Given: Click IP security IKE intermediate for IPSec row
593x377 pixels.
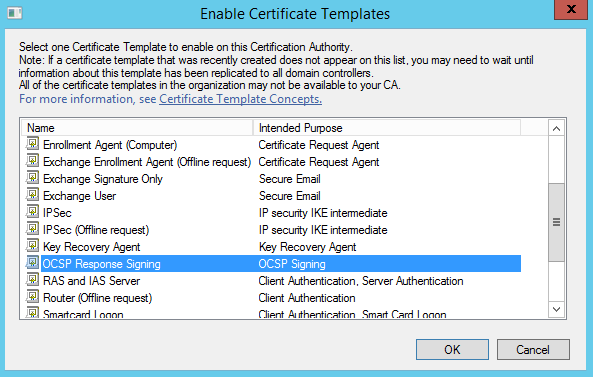Looking at the screenshot, I should [323, 213].
